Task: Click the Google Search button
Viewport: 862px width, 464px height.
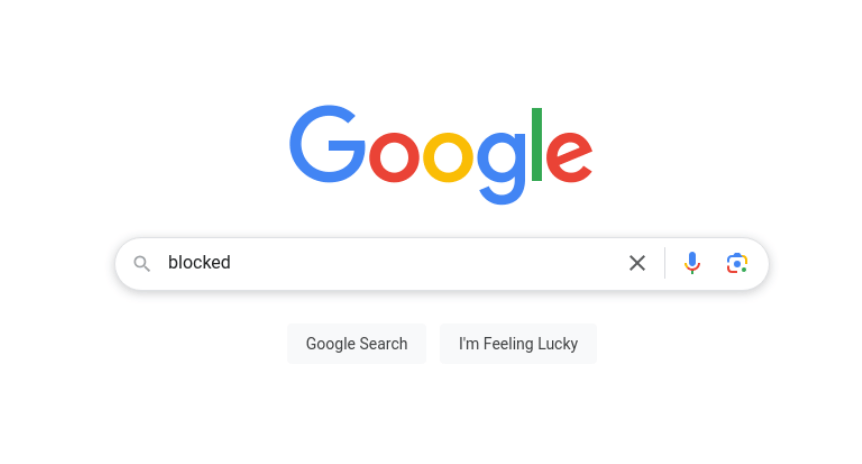Action: 357,344
